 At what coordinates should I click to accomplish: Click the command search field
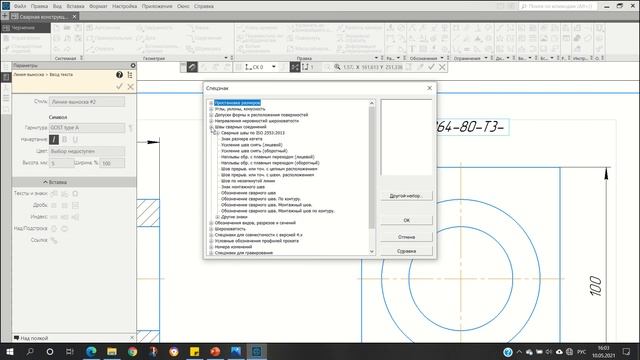tap(558, 6)
